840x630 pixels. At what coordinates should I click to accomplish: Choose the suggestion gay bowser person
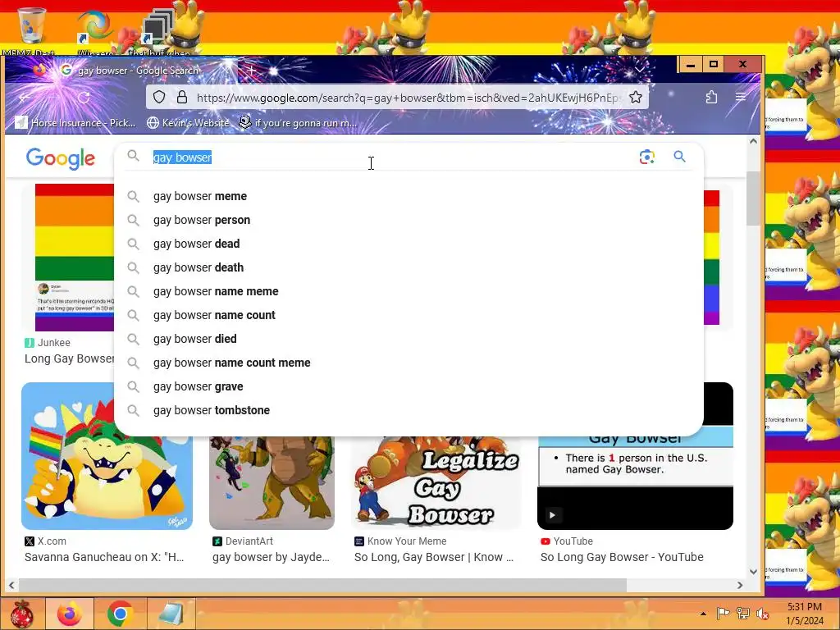click(x=409, y=220)
